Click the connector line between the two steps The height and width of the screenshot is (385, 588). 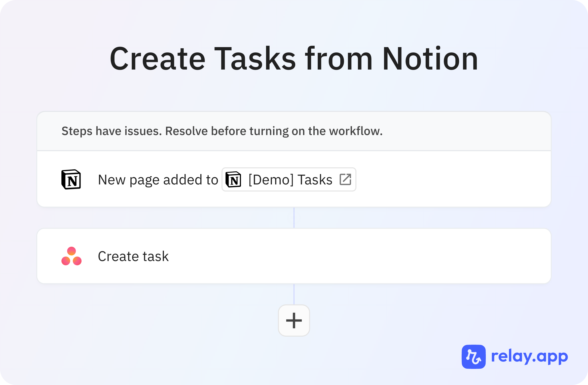click(x=294, y=218)
